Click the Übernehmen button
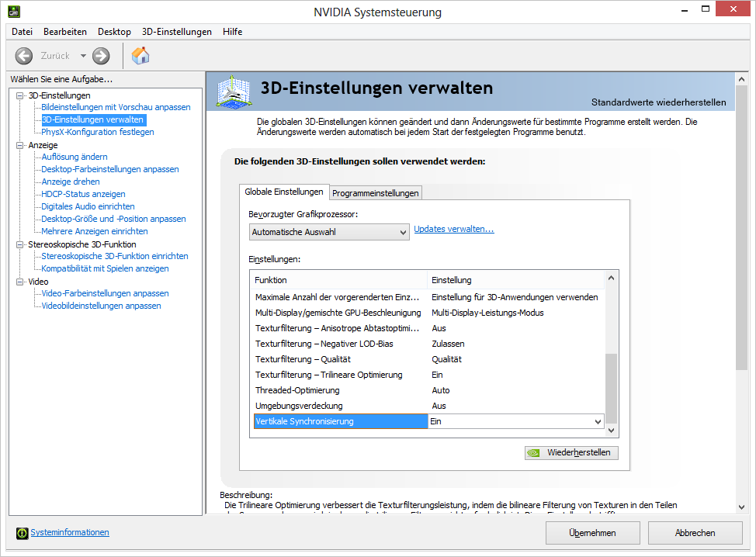Screen dimensions: 756x557 [x=592, y=533]
